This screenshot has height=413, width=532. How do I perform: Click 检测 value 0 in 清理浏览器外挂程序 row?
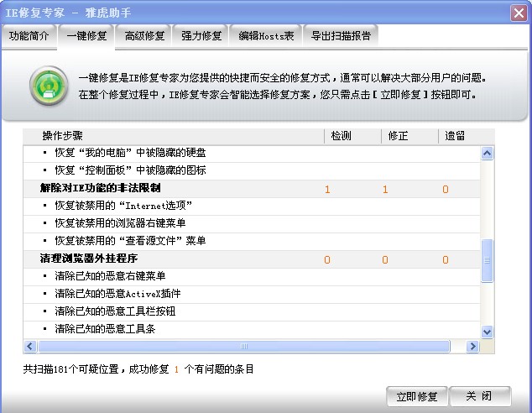point(327,260)
